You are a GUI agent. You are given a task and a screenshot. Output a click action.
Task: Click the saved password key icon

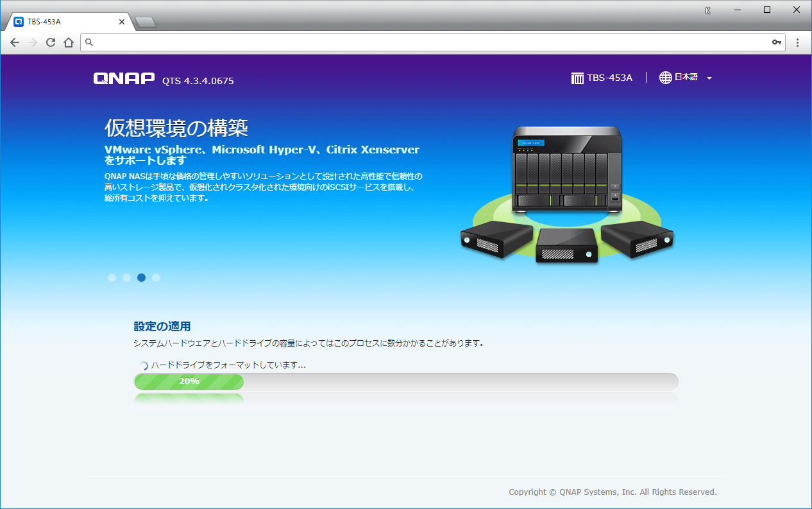(x=777, y=42)
